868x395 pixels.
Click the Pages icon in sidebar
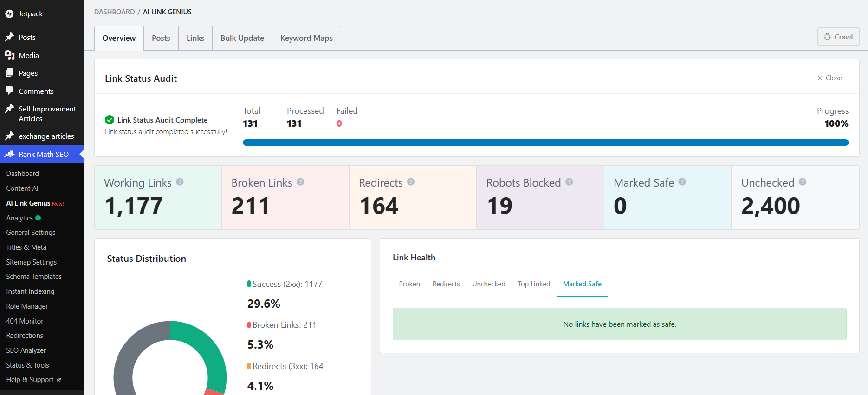coord(9,73)
